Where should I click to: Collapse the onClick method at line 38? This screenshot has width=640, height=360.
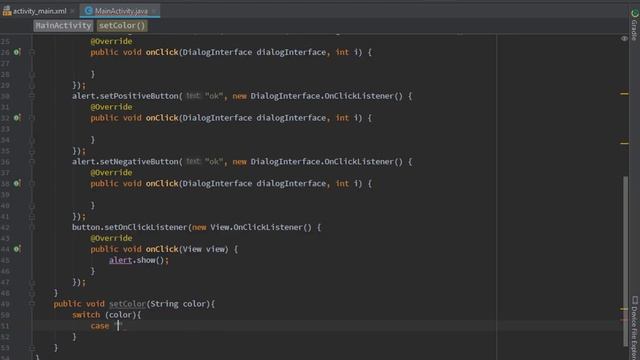click(x=32, y=184)
